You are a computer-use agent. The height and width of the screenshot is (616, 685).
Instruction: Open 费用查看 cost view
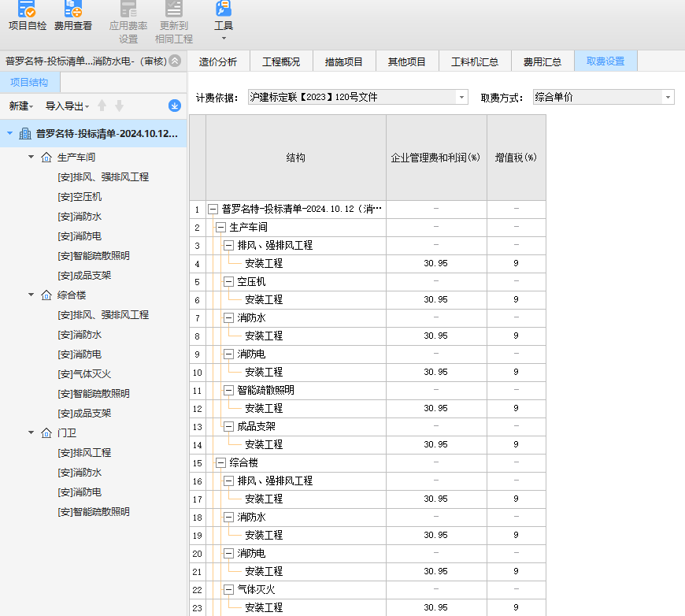pyautogui.click(x=73, y=17)
